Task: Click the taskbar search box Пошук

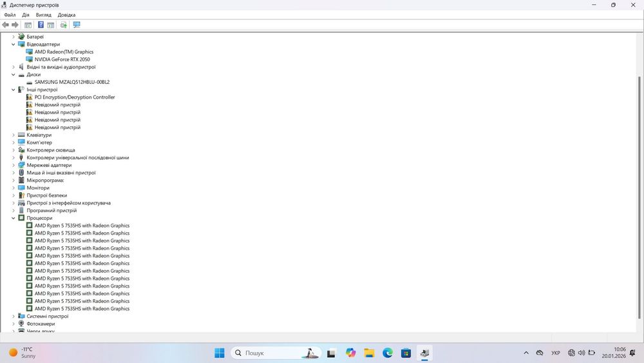Action: coord(276,353)
